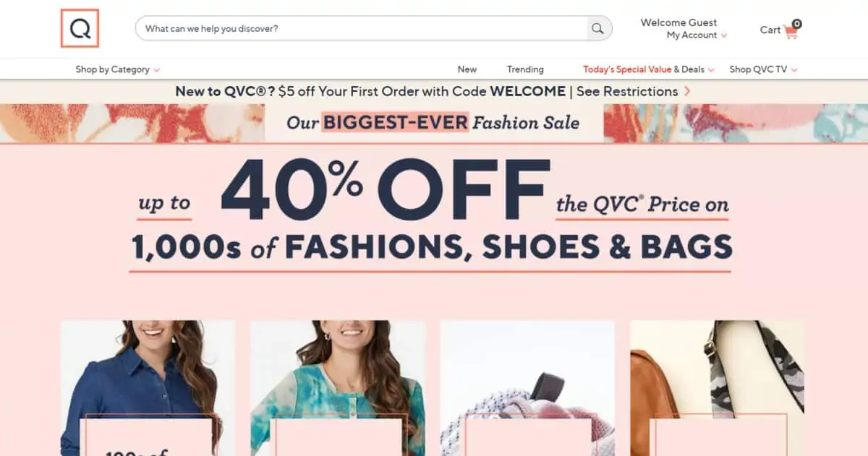Viewport: 868px width, 456px height.
Task: Open the Shop by Category menu
Action: point(118,70)
